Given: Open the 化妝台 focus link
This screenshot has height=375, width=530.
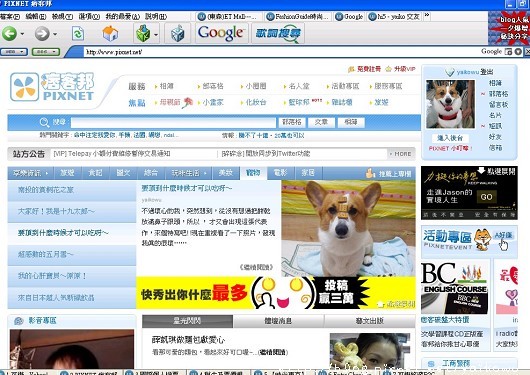Looking at the screenshot, I should pos(256,102).
